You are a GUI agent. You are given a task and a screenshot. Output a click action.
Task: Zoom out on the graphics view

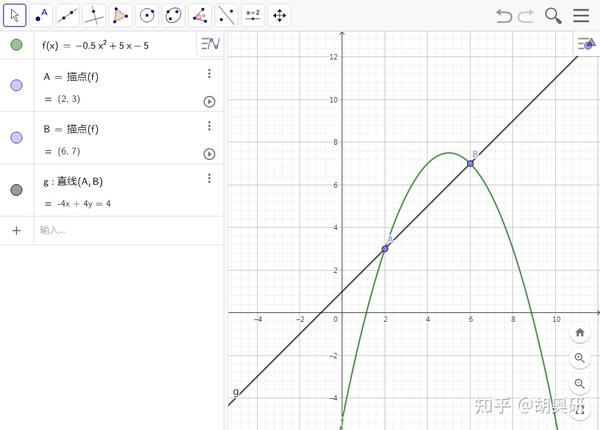pos(580,383)
